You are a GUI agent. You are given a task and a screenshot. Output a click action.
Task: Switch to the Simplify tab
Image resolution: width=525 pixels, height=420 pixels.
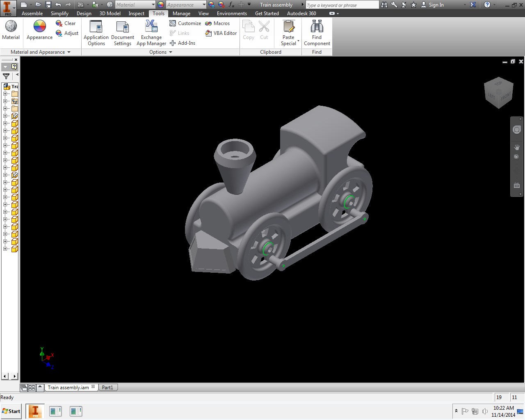[x=59, y=14]
